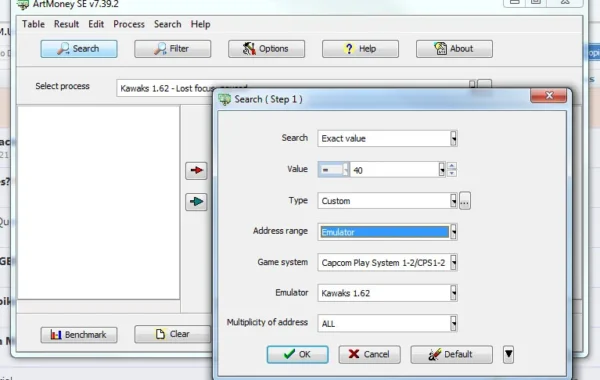Screen dimensions: 600x380
Task: Open the Search menu
Action: click(168, 24)
